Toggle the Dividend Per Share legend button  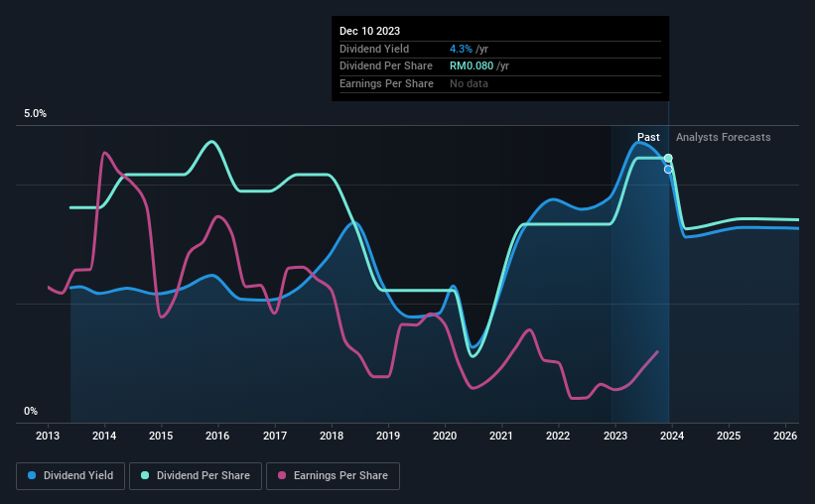pos(196,476)
